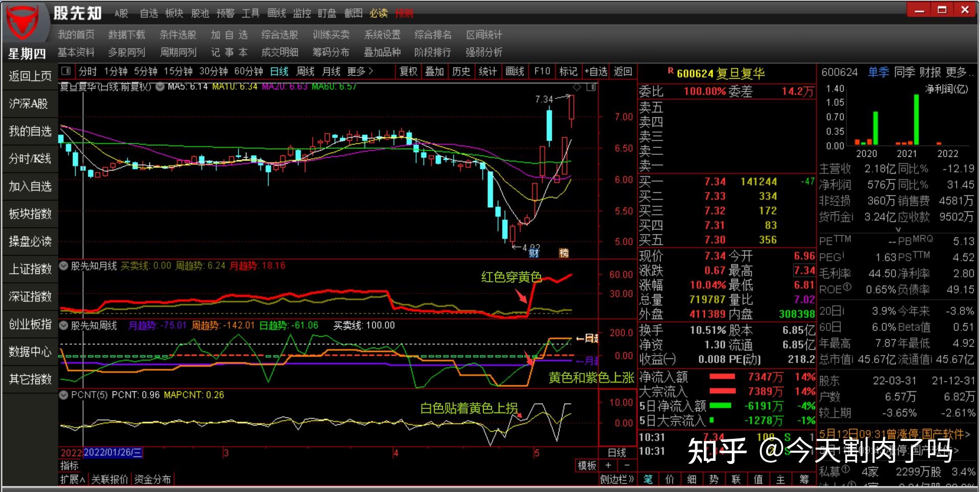Viewport: 980px width, 492px height.
Task: Enable 复权 price adjustment mode
Action: click(x=408, y=71)
